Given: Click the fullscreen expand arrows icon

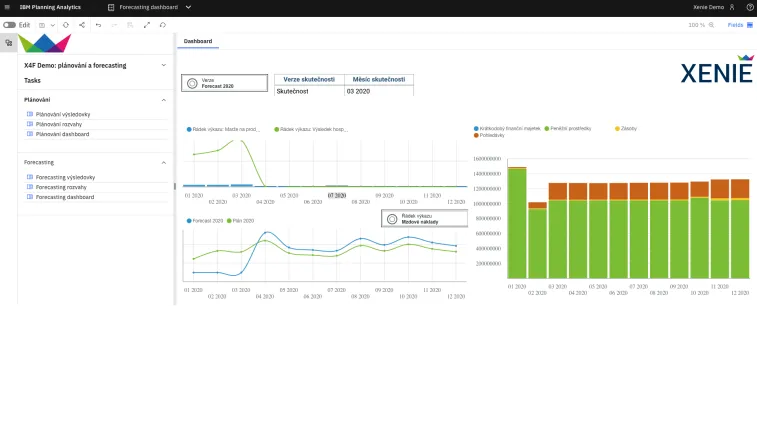Looking at the screenshot, I should point(147,25).
